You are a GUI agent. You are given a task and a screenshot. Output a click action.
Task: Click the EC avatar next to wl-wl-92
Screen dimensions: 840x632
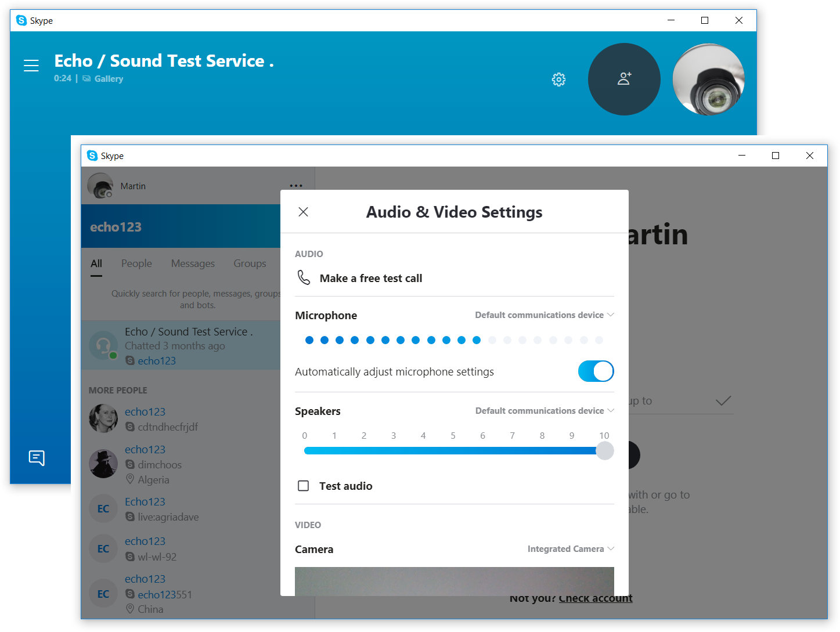click(x=103, y=548)
